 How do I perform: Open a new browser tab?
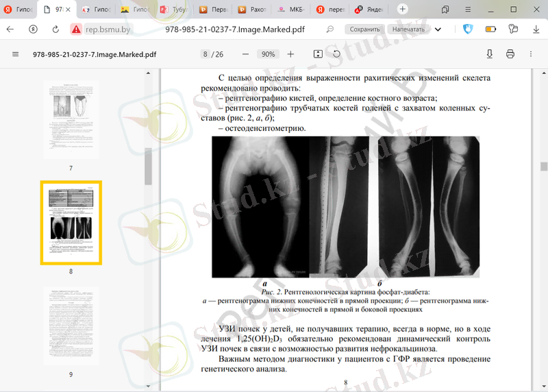click(403, 10)
